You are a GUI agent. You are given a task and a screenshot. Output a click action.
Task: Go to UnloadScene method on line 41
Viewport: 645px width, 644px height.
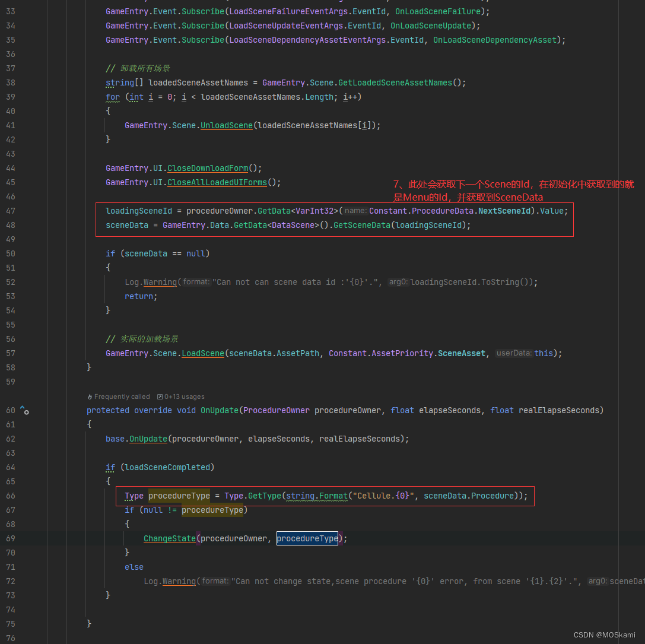[226, 125]
